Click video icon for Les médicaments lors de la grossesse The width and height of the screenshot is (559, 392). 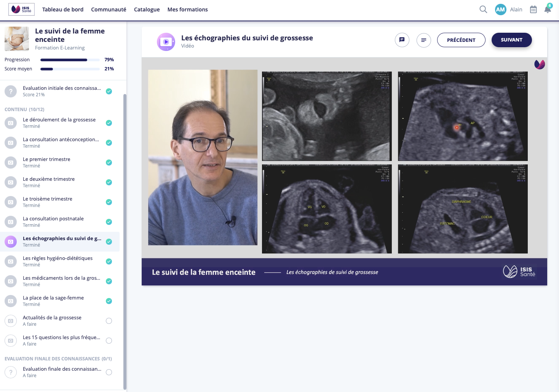(x=11, y=281)
